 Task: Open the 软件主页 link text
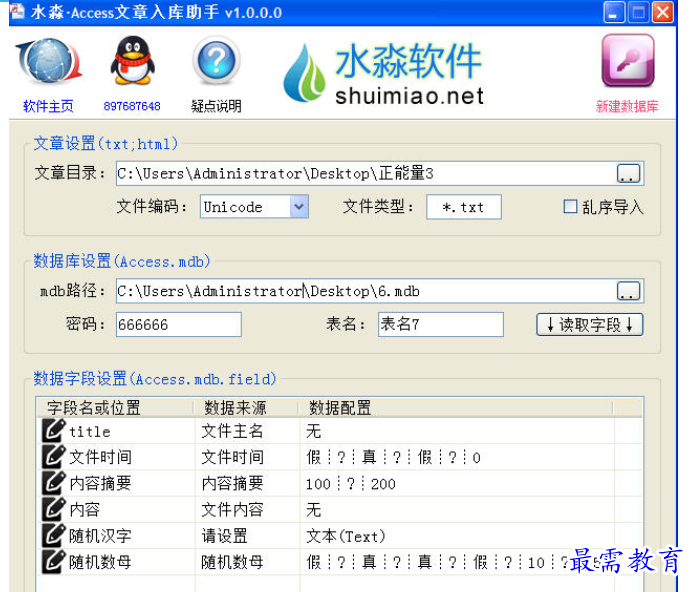pos(48,106)
